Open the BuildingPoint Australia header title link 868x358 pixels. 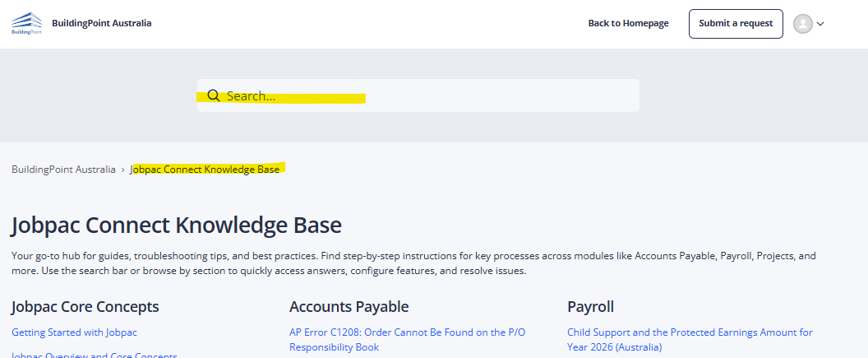(x=101, y=23)
